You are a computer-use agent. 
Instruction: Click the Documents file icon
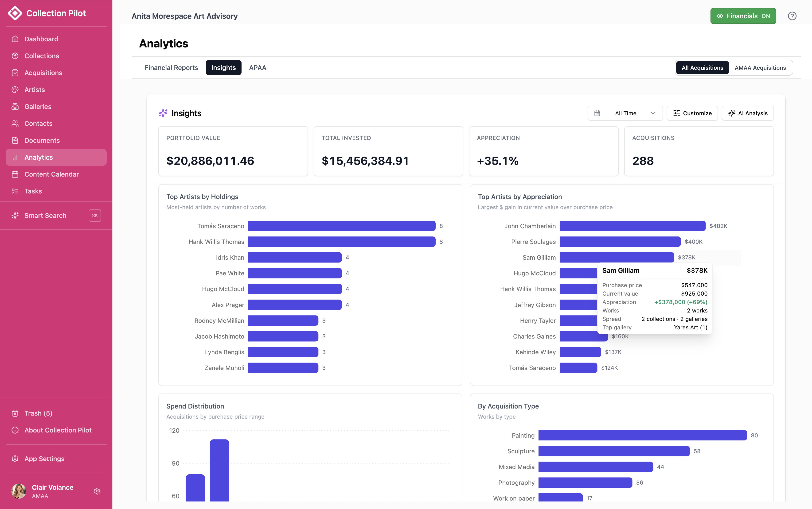click(15, 140)
